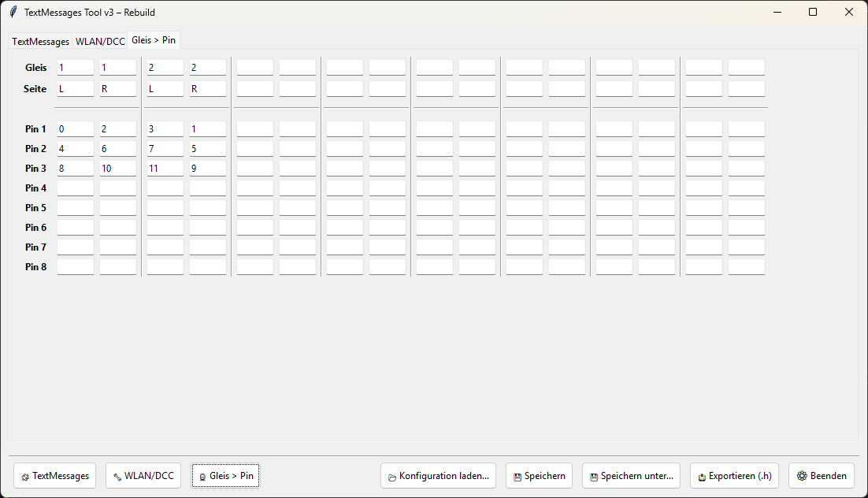Click the gear icon on the Beenden button
Screen dimensions: 868x498
[x=802, y=476]
